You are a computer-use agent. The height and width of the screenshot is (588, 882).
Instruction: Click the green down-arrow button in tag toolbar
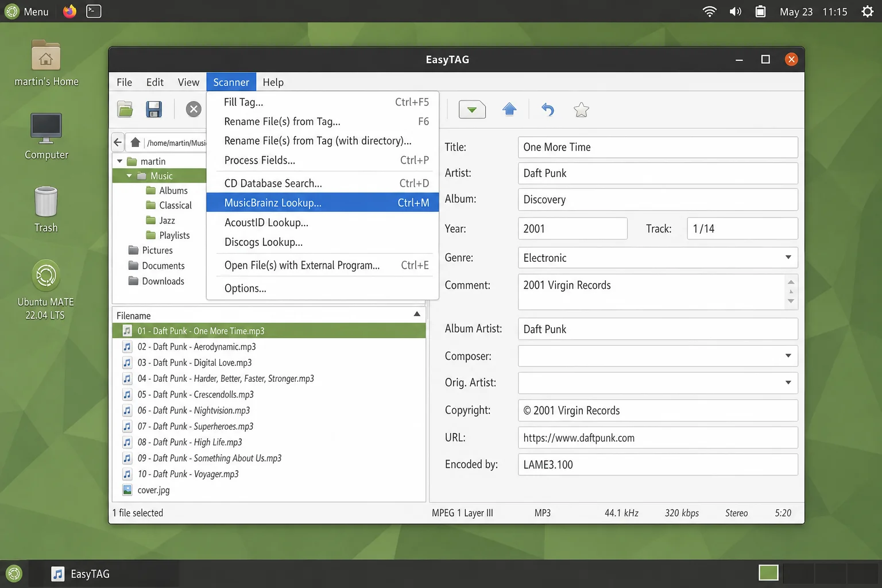pyautogui.click(x=472, y=109)
